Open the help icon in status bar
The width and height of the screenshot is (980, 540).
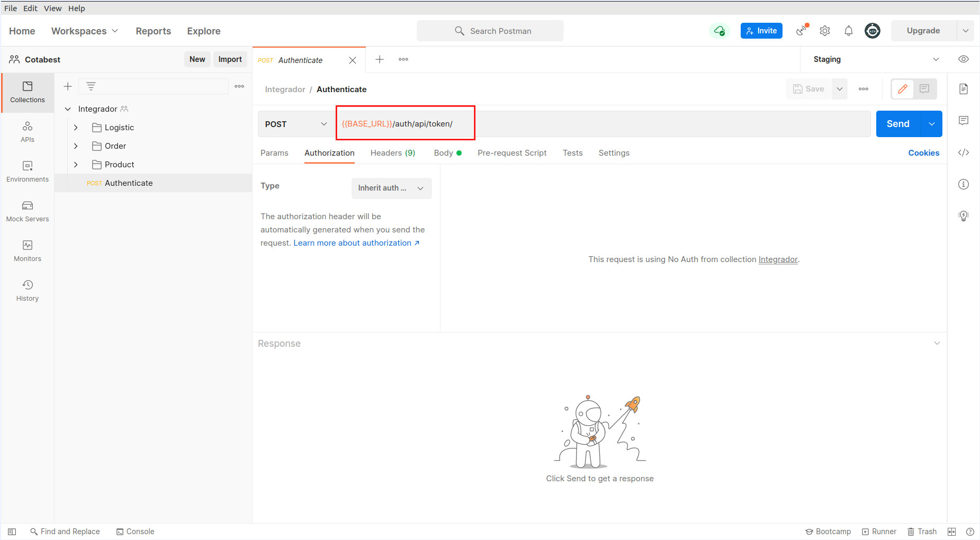tap(970, 532)
